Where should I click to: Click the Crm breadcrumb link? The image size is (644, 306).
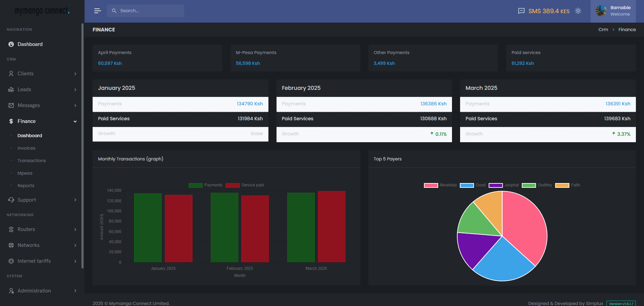click(x=603, y=30)
